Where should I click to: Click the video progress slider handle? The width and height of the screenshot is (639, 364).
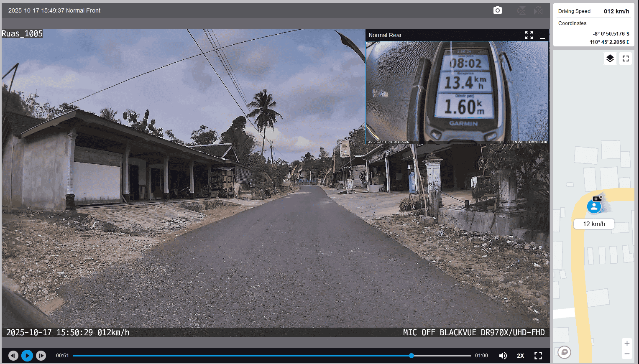[x=412, y=356]
